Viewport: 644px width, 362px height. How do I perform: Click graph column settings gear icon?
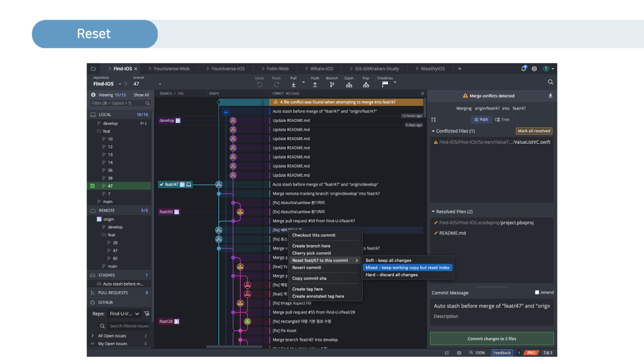click(x=423, y=94)
